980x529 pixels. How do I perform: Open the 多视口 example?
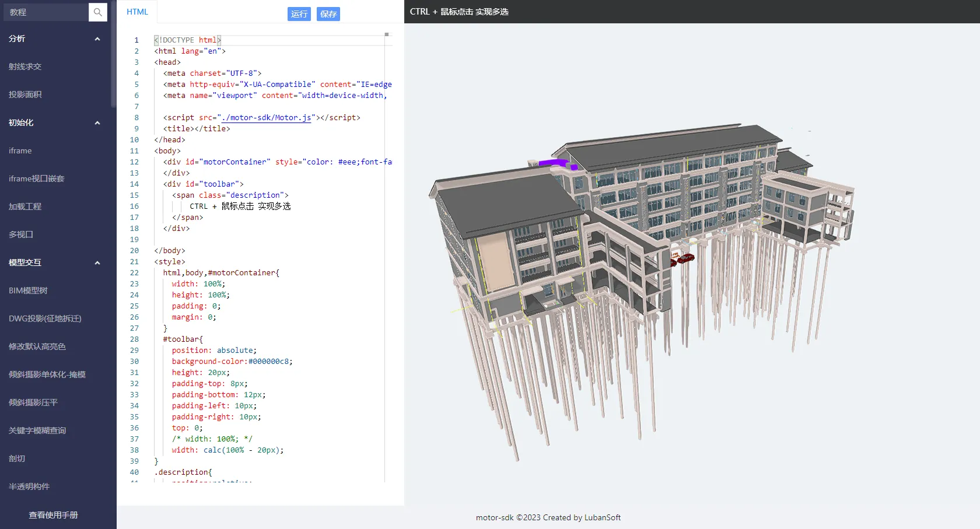tap(21, 234)
